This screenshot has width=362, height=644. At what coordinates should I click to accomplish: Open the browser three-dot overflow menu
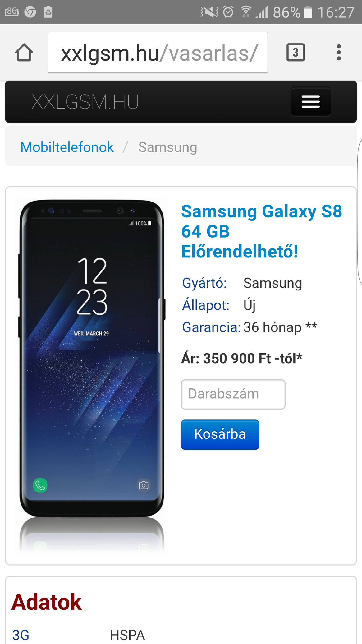click(339, 52)
